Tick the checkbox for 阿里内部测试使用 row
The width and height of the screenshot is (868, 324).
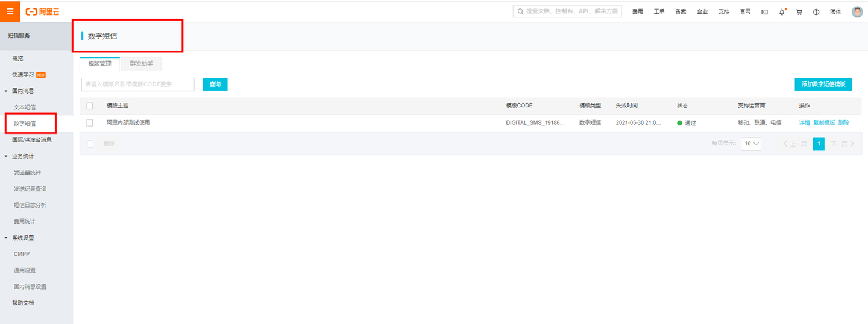[x=90, y=122]
